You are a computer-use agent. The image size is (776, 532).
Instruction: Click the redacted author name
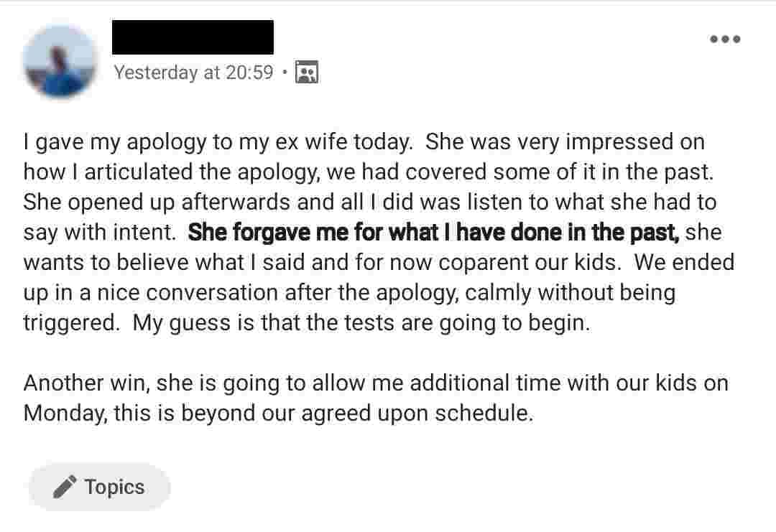click(x=193, y=37)
